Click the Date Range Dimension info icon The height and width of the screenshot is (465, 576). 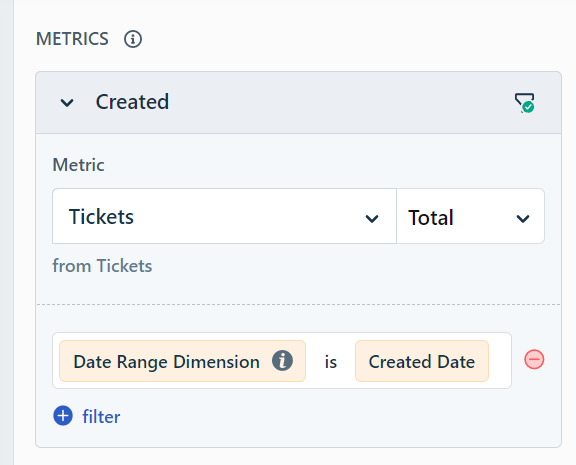point(282,361)
